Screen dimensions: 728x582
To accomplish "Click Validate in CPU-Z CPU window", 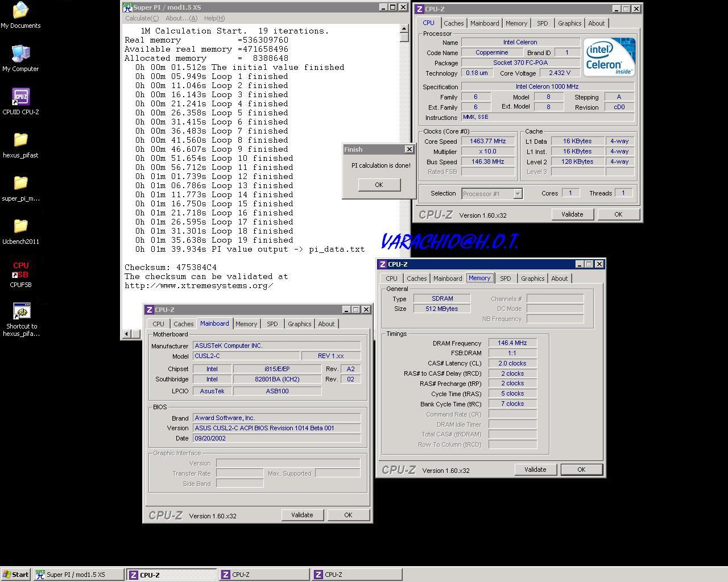I will click(x=572, y=214).
